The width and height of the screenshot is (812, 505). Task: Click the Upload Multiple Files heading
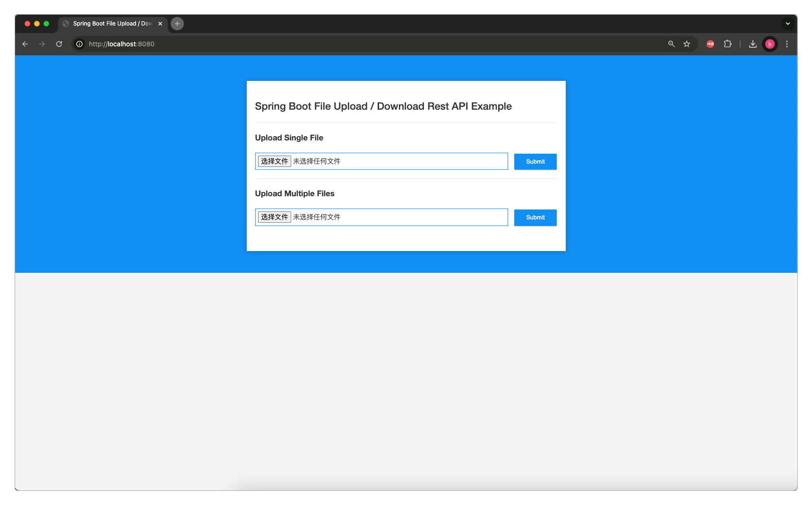coord(294,193)
